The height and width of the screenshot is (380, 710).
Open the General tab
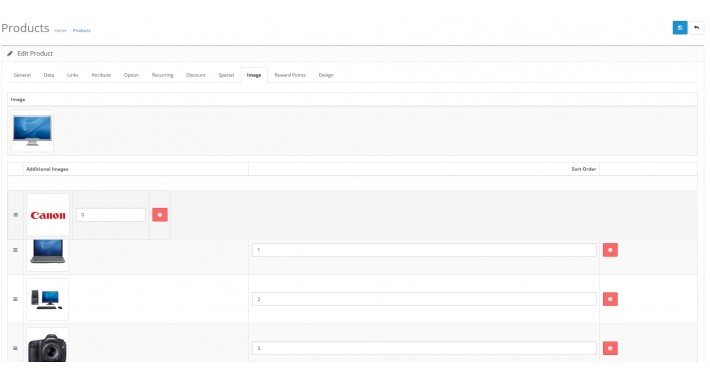(x=22, y=75)
